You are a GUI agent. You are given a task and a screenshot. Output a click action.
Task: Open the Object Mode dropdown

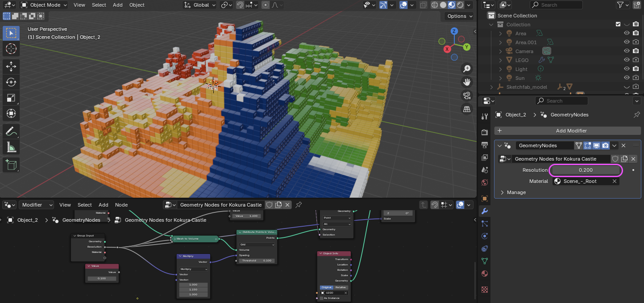pos(44,5)
